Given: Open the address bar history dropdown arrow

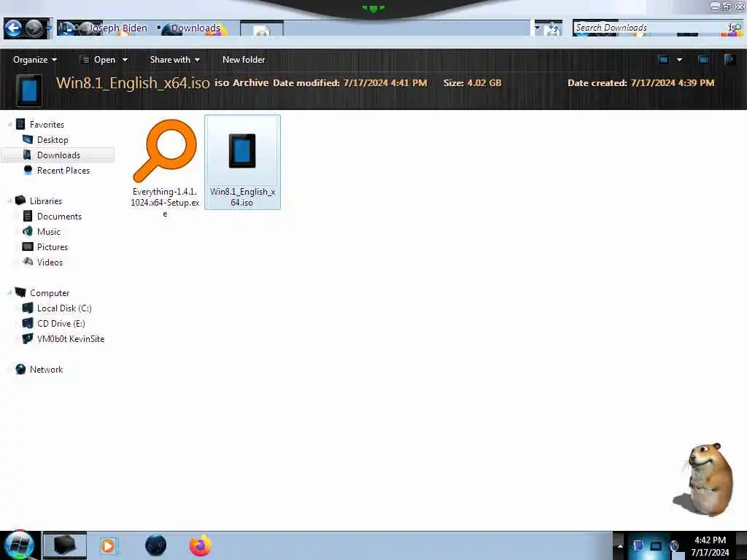Looking at the screenshot, I should pos(538,28).
